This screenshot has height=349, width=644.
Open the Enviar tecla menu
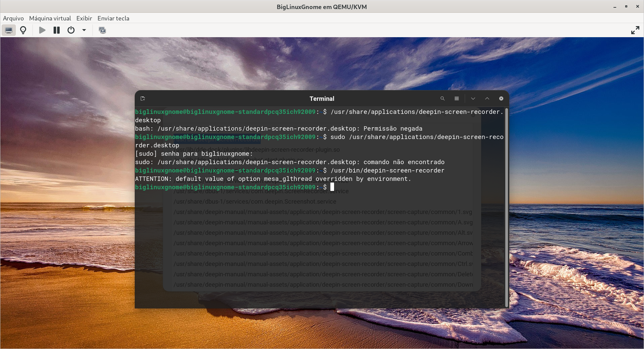(113, 18)
